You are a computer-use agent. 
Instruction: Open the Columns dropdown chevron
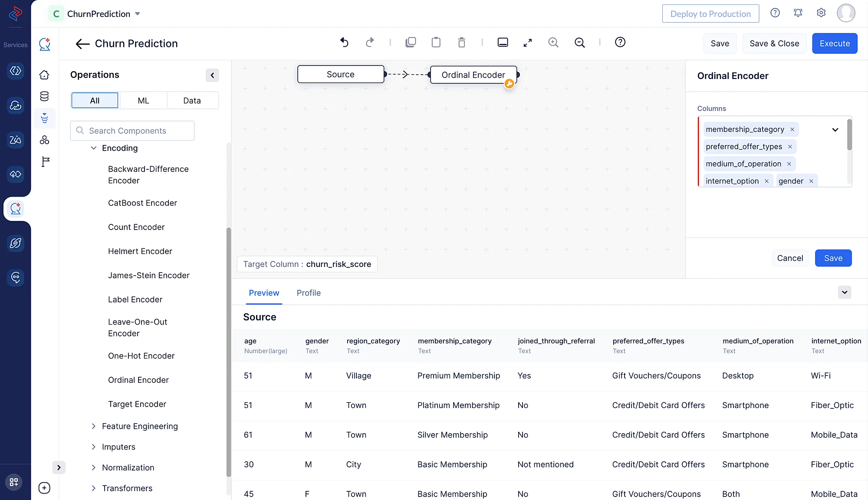coord(835,130)
